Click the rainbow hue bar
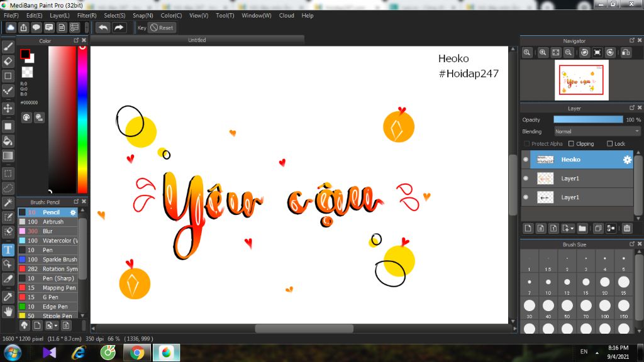 coord(82,119)
